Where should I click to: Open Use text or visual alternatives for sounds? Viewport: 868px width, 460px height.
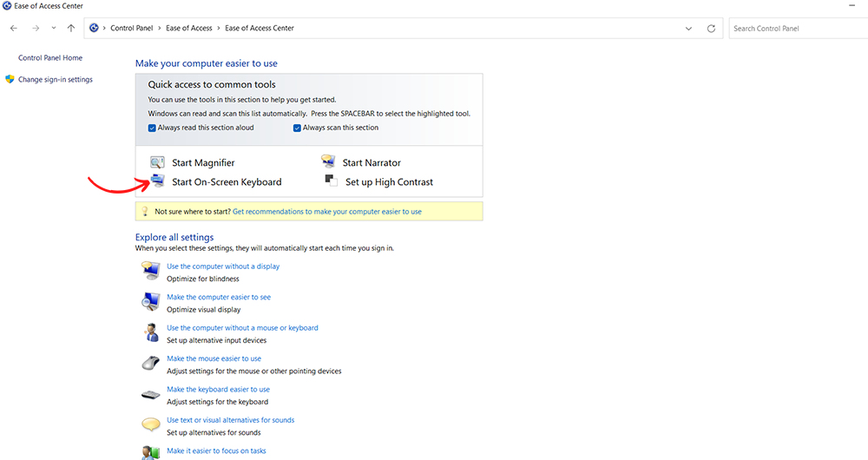pos(230,420)
